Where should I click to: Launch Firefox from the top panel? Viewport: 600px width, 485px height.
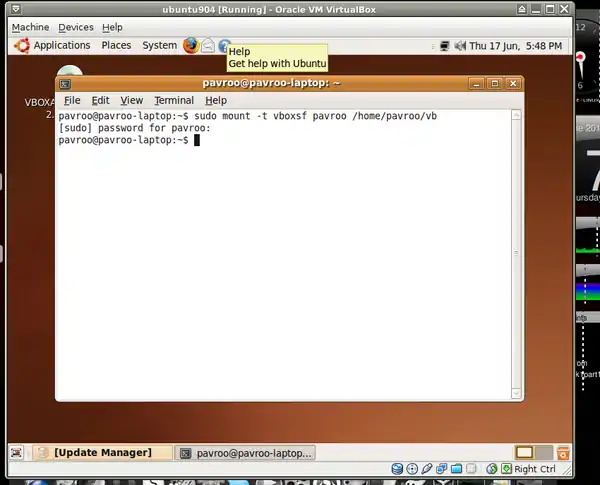tap(191, 45)
